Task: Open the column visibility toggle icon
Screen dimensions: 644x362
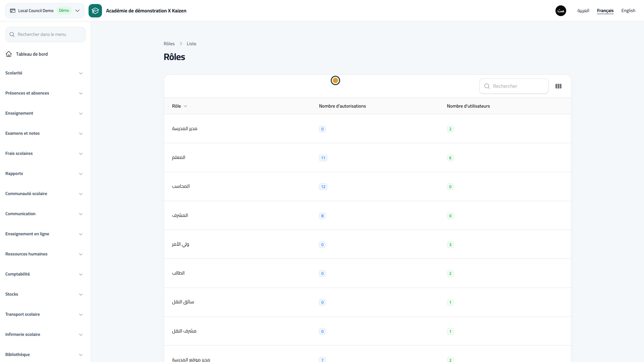Action: click(558, 86)
